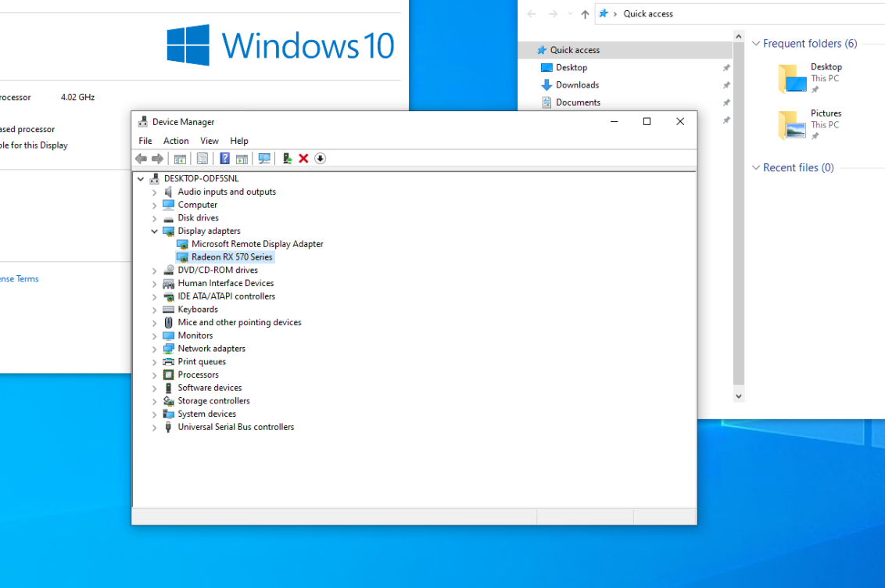Select Microsoft Remote Display Adapter
Viewport: 885px width, 588px height.
tap(257, 244)
